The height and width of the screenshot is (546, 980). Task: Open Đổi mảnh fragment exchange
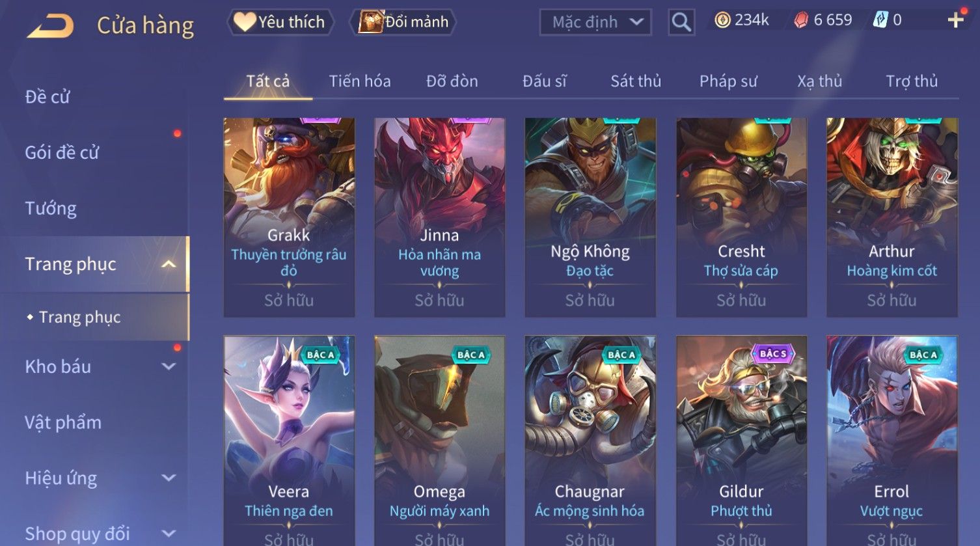(x=403, y=22)
